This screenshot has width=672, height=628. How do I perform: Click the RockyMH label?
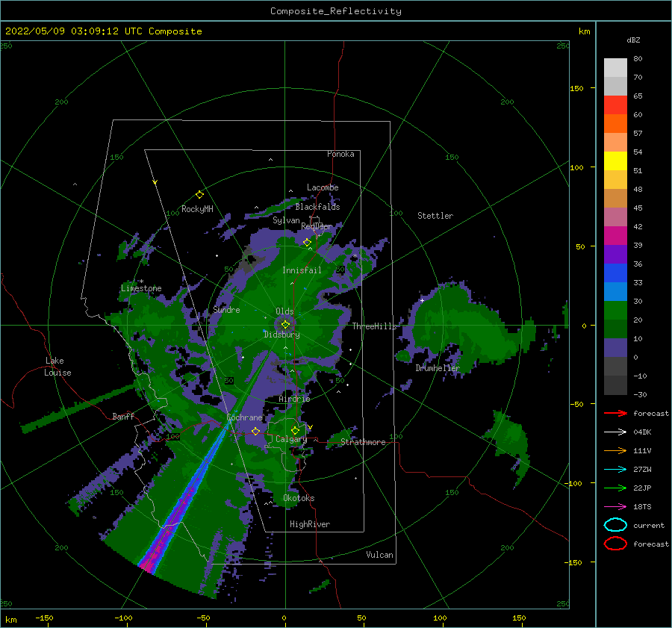pyautogui.click(x=197, y=209)
